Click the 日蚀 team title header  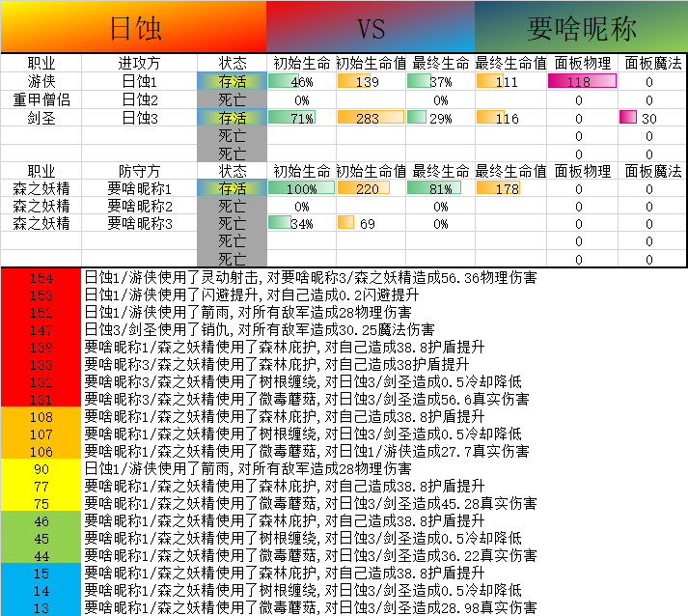(133, 27)
